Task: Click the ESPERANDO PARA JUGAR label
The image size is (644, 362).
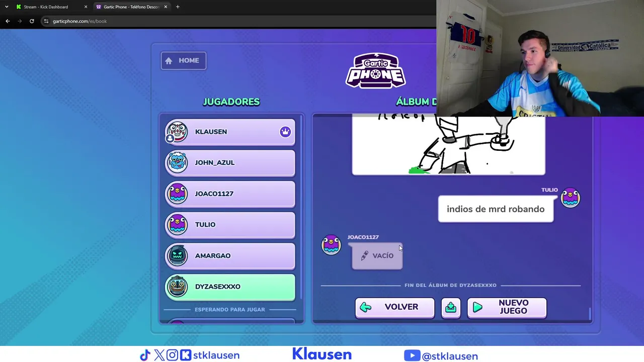Action: pos(230,310)
